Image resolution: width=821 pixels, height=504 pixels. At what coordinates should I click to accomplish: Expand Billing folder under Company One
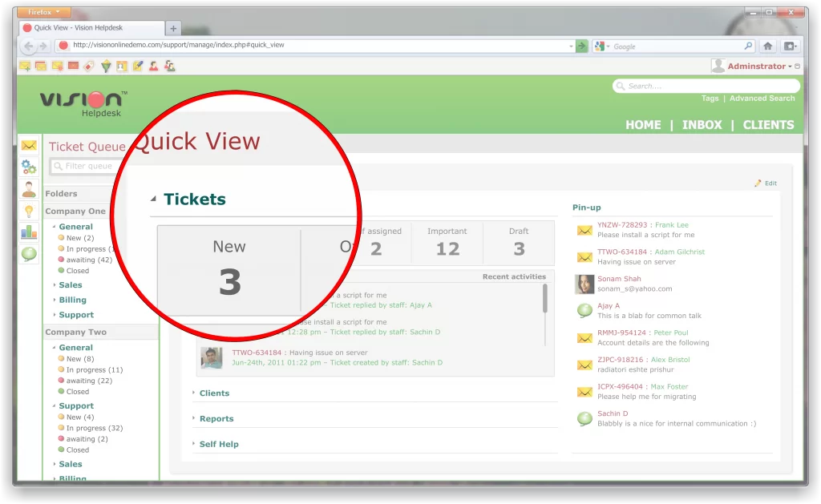pos(72,300)
